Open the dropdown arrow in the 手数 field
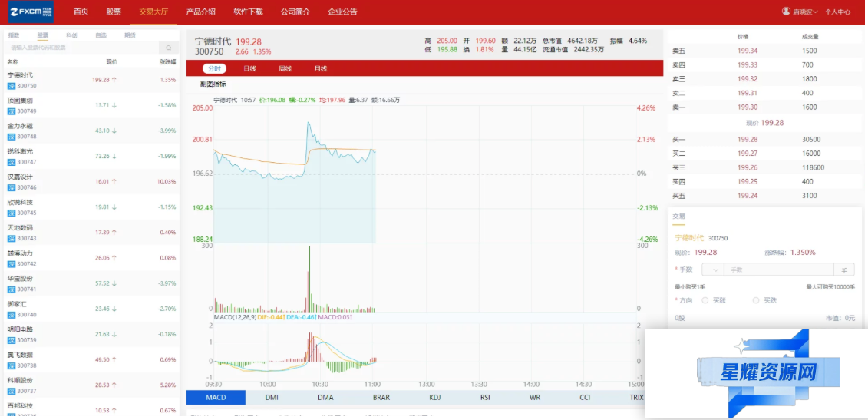The width and height of the screenshot is (868, 420). [715, 270]
